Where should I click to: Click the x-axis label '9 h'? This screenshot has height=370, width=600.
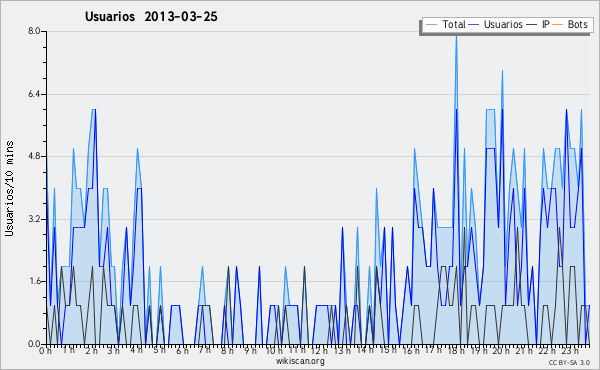(251, 351)
